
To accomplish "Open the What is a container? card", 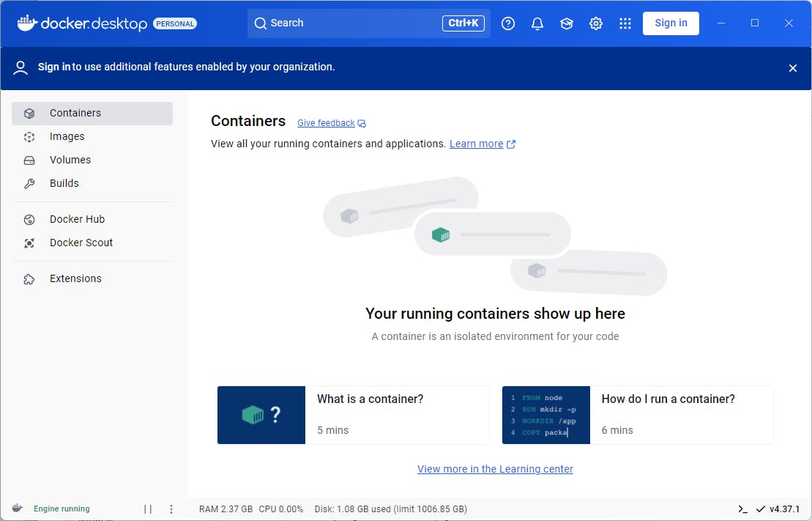I will tap(353, 415).
